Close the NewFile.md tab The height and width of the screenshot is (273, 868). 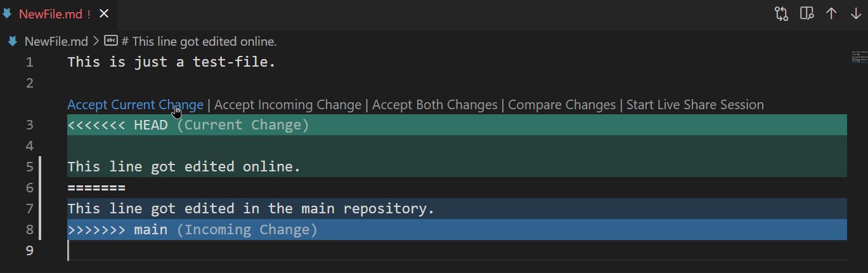(x=105, y=14)
